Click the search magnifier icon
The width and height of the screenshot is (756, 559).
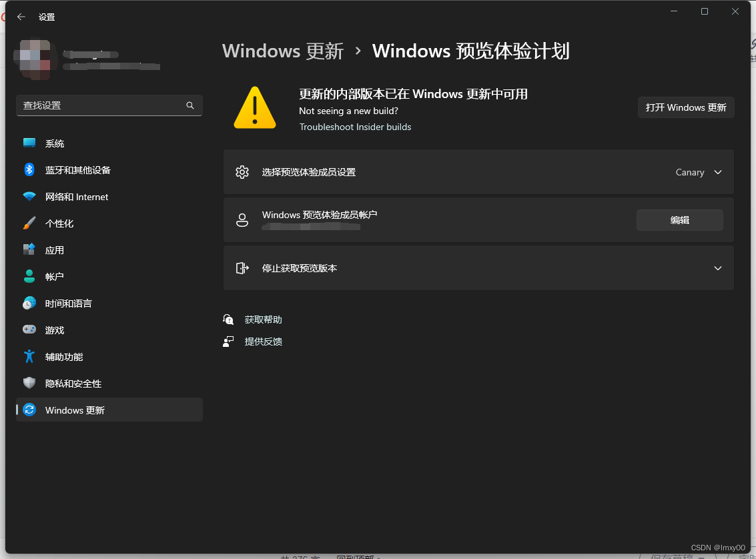(190, 105)
